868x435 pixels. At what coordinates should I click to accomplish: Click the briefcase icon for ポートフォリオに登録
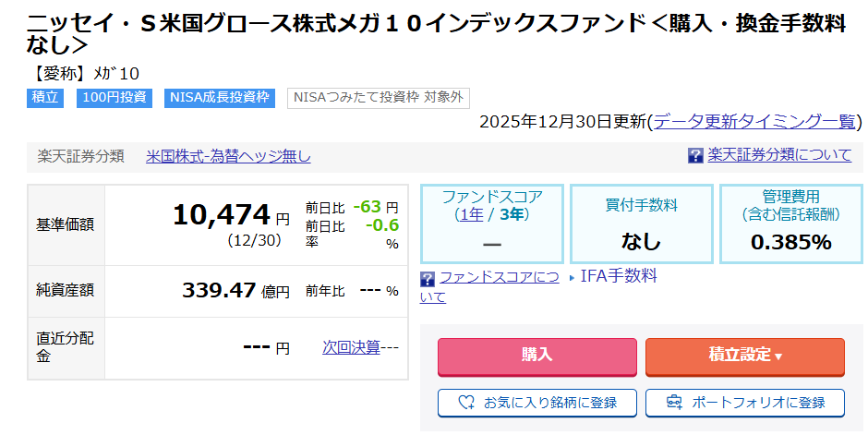click(x=674, y=403)
